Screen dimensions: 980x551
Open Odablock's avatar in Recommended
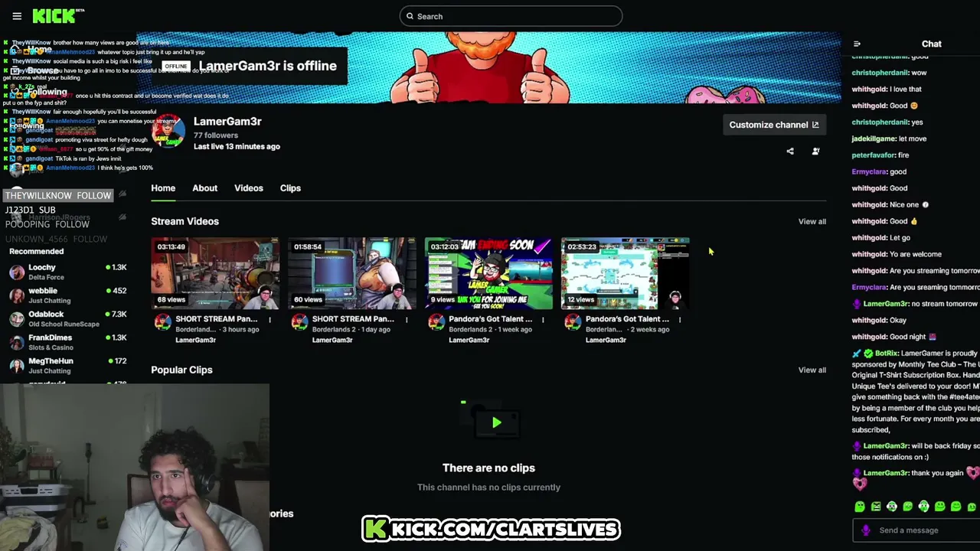(x=16, y=318)
